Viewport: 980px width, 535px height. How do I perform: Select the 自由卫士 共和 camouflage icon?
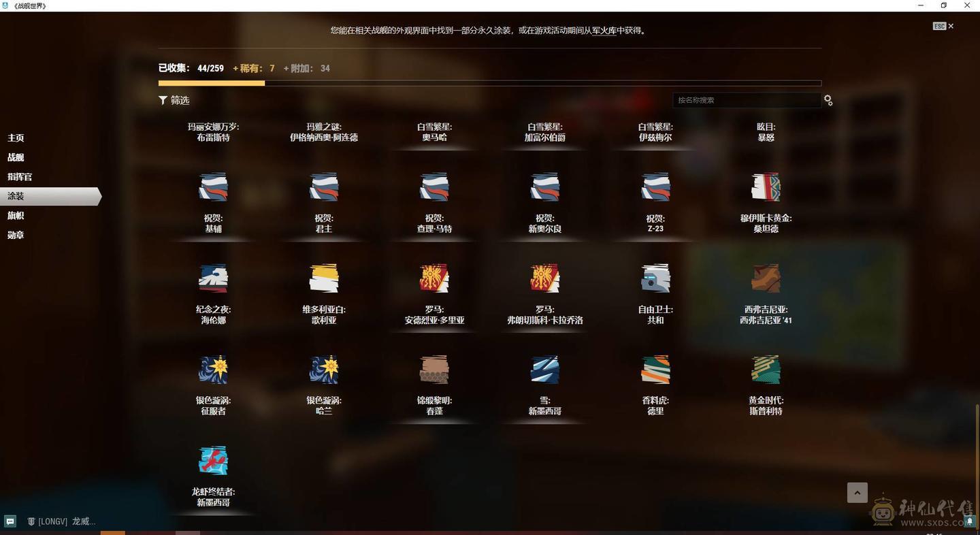pyautogui.click(x=655, y=278)
